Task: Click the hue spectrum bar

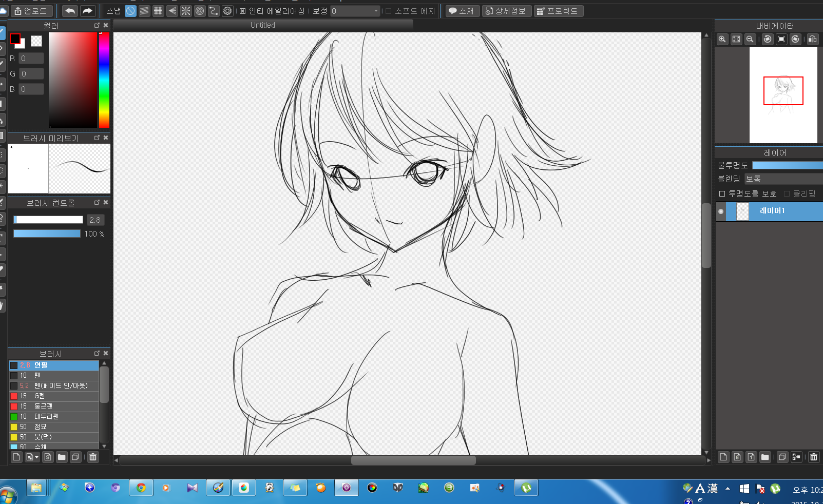Action: pyautogui.click(x=104, y=80)
